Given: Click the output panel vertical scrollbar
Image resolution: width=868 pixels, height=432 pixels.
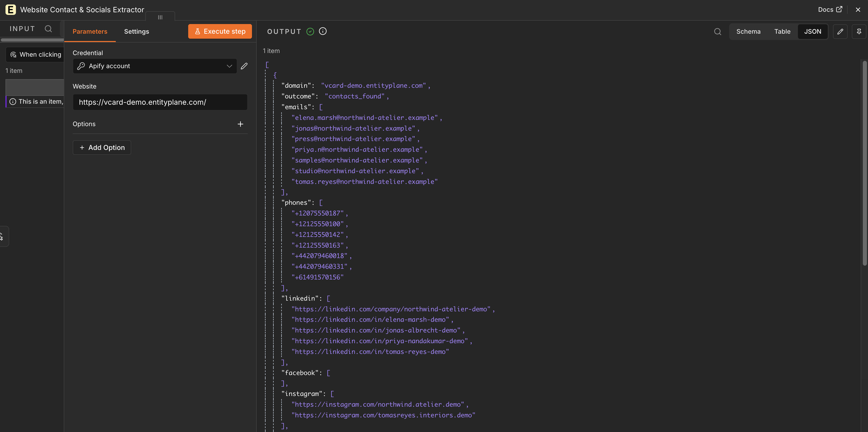Looking at the screenshot, I should (x=865, y=163).
